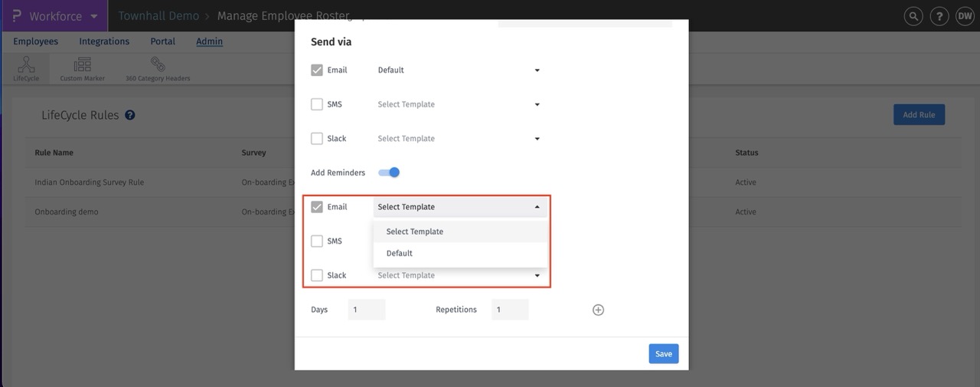Turn off the Add Reminders toggle

(x=390, y=172)
